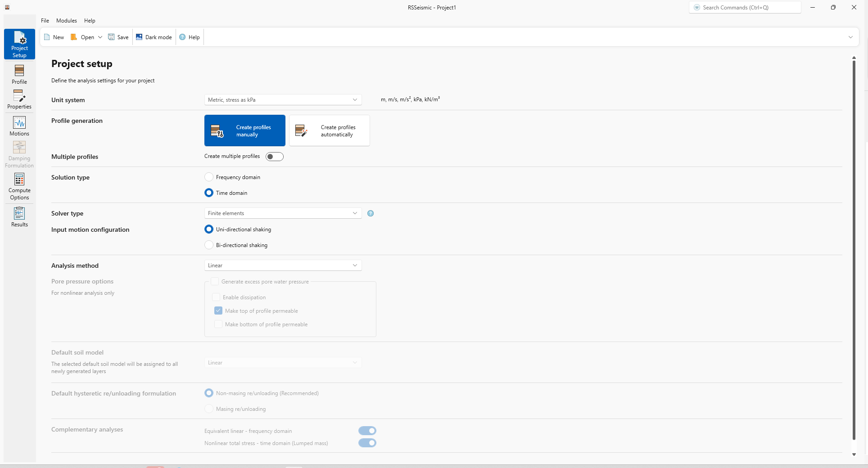Toggle the Create multiple profiles switch
Viewport: 868px width, 468px height.
275,157
